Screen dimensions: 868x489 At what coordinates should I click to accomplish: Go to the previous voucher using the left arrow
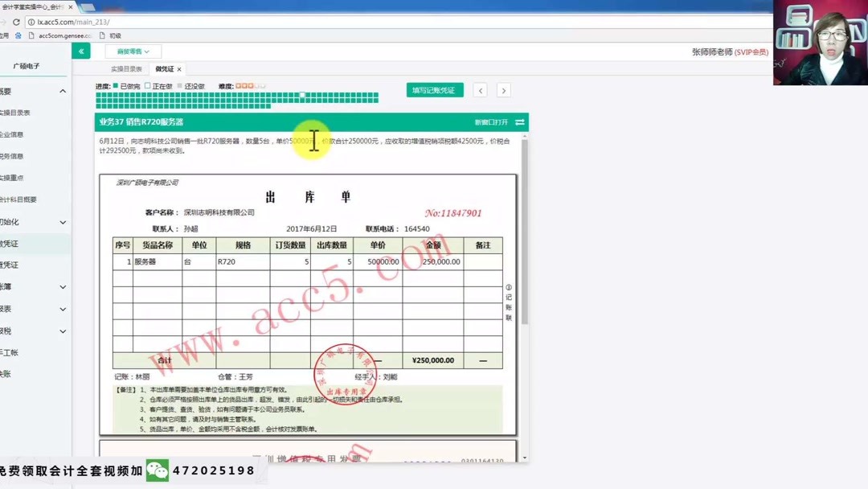click(481, 90)
